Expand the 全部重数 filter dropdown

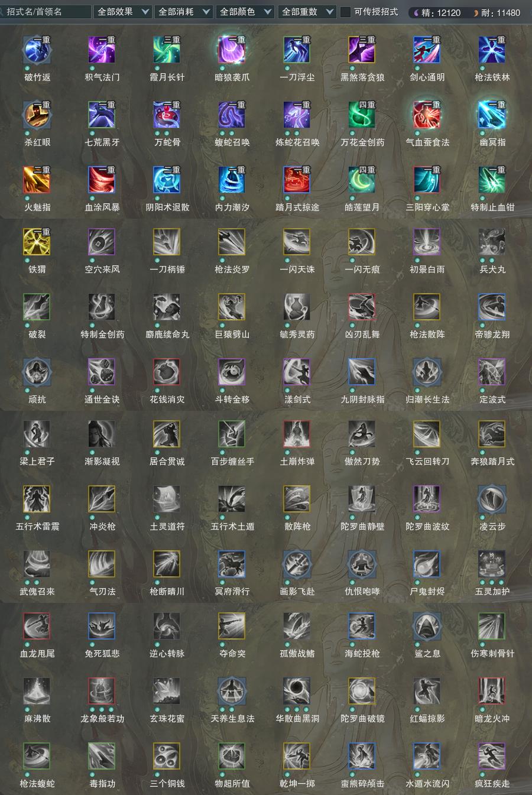pos(307,12)
